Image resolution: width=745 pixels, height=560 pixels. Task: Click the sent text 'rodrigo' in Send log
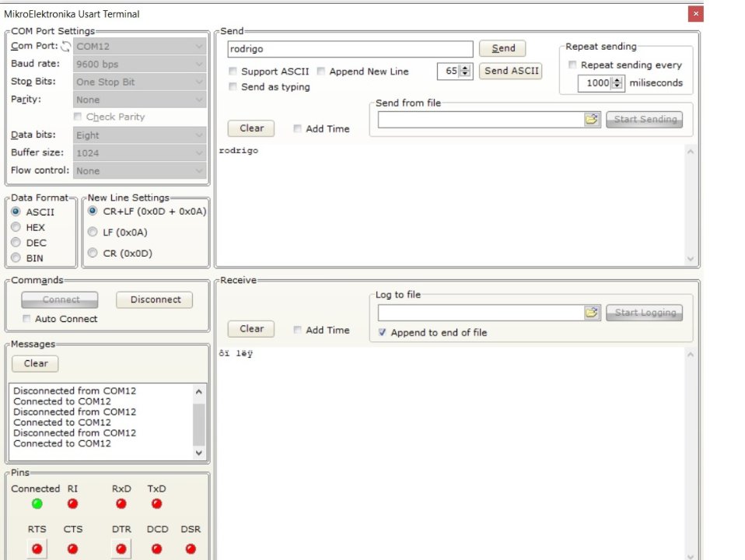(239, 150)
